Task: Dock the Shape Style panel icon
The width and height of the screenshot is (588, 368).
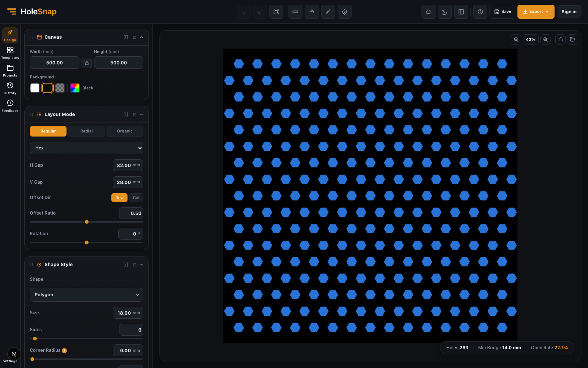Action: point(126,265)
